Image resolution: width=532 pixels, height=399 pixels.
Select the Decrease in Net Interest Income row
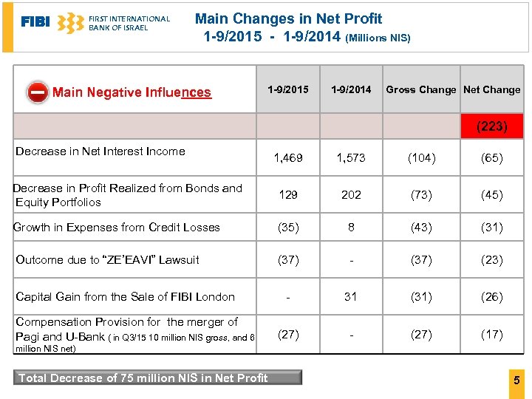pos(100,151)
